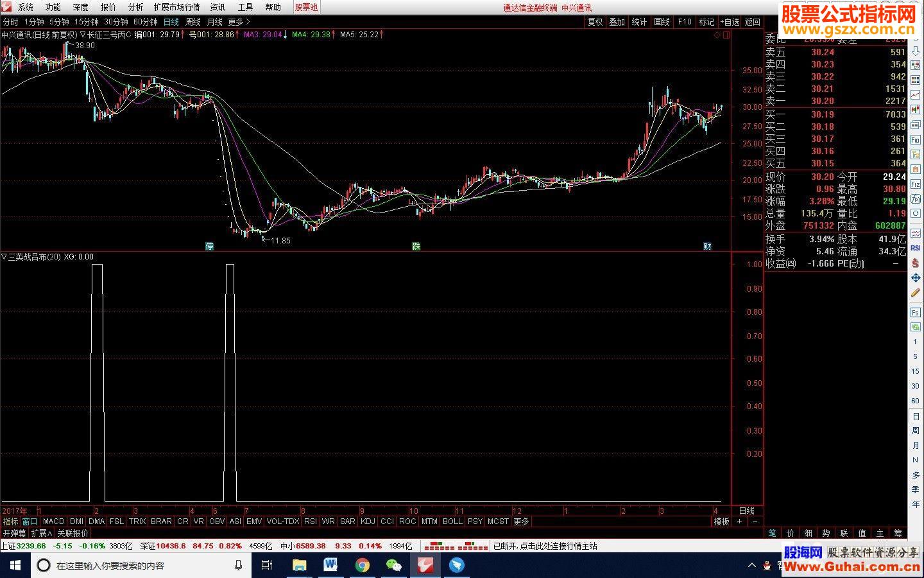Open the 系统 menu
924x578 pixels.
tap(26, 7)
